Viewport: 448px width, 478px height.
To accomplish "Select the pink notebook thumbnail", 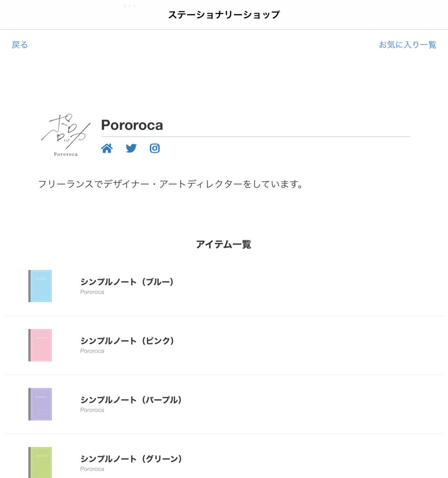I will pyautogui.click(x=40, y=345).
